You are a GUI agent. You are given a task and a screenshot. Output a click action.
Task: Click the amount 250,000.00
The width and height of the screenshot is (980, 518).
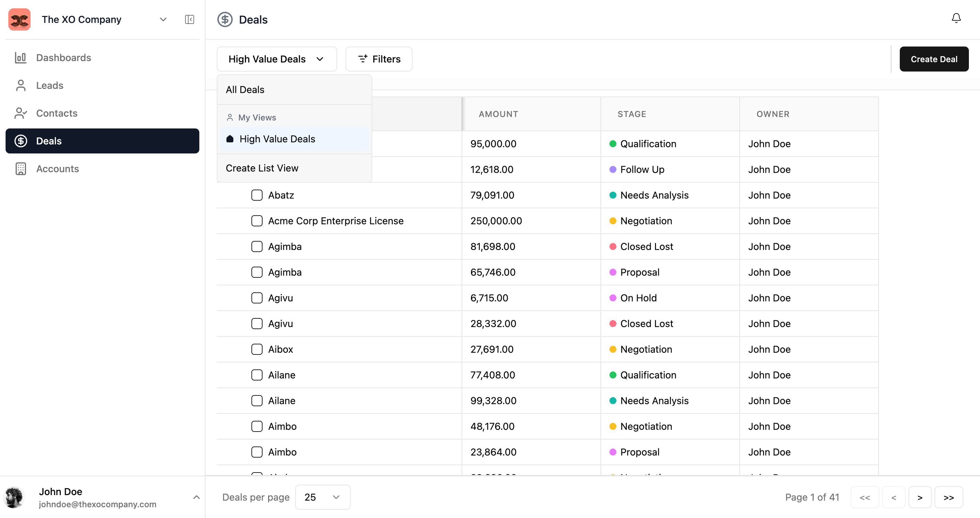(x=496, y=221)
